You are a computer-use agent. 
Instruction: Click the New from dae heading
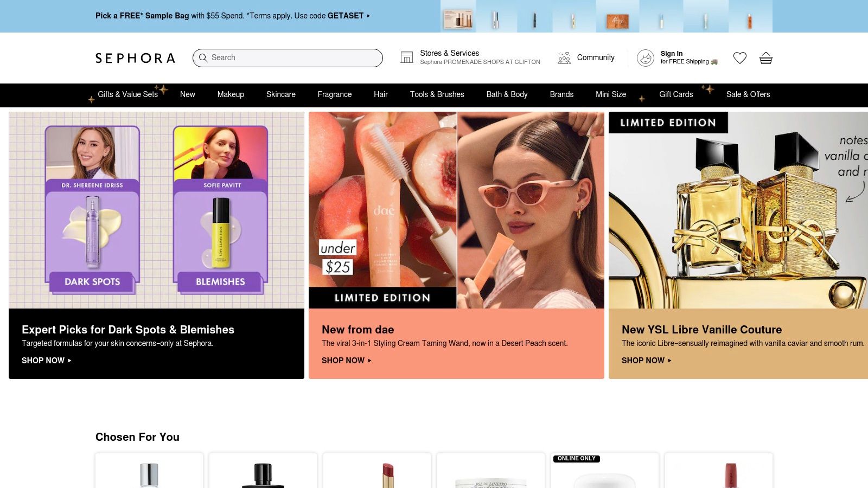(x=358, y=330)
